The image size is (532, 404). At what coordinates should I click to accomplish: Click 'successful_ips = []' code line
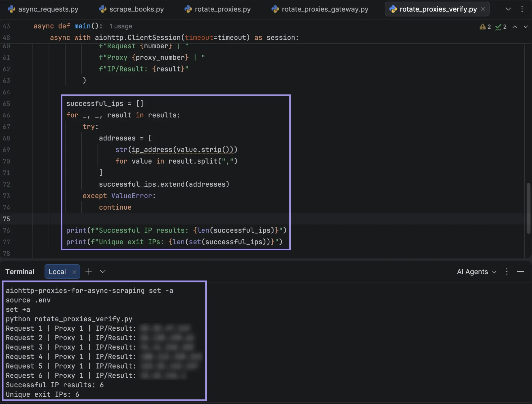click(x=105, y=103)
